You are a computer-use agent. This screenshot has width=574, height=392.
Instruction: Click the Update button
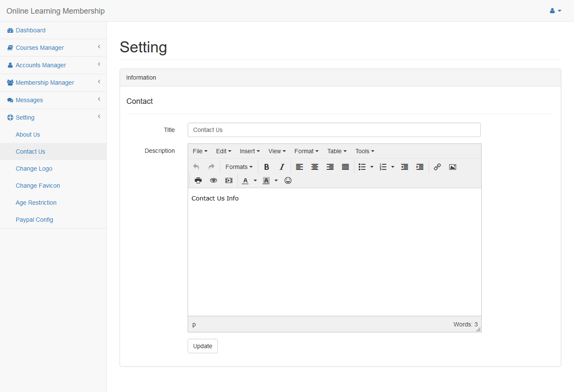click(x=203, y=346)
